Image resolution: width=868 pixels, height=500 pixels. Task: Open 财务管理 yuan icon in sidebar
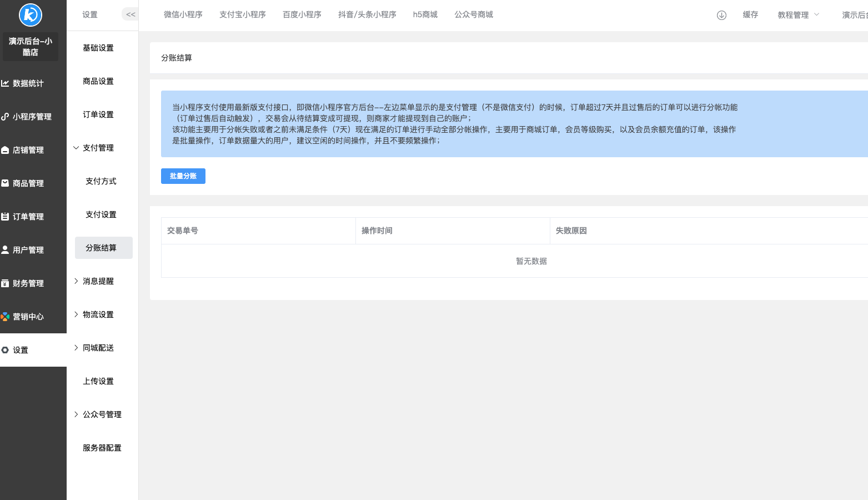(x=5, y=283)
